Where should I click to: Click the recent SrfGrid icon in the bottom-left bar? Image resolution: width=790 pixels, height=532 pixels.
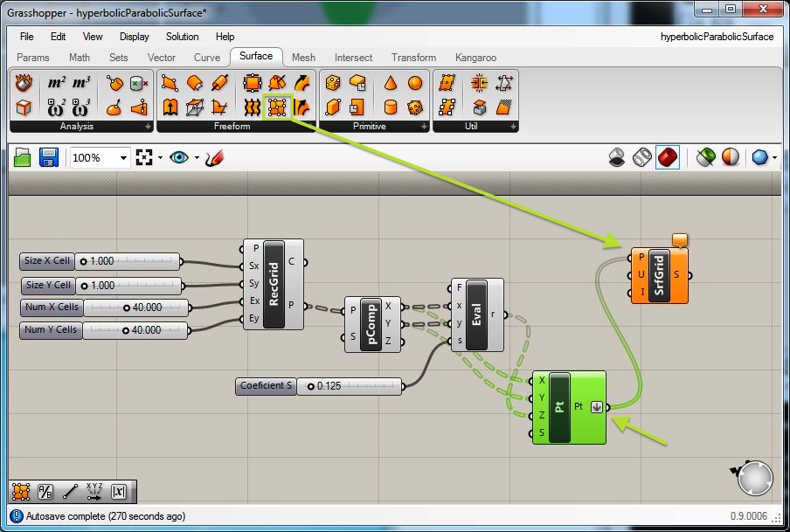click(21, 492)
